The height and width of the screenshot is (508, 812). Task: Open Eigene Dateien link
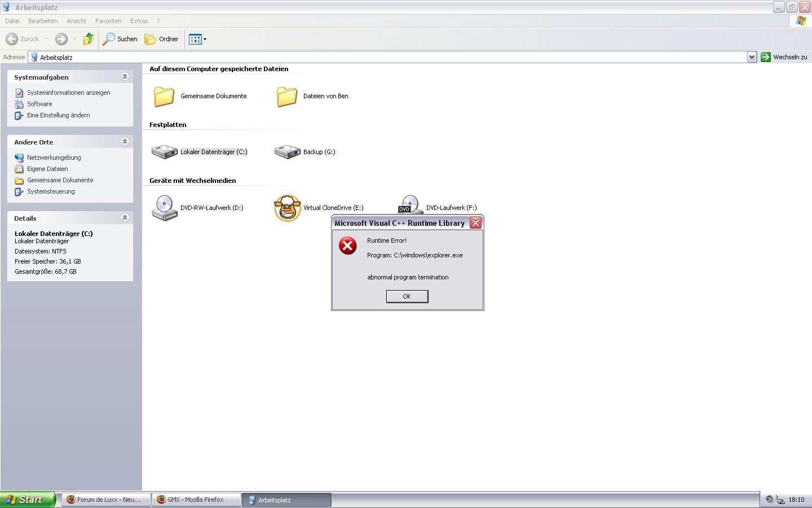coord(47,169)
